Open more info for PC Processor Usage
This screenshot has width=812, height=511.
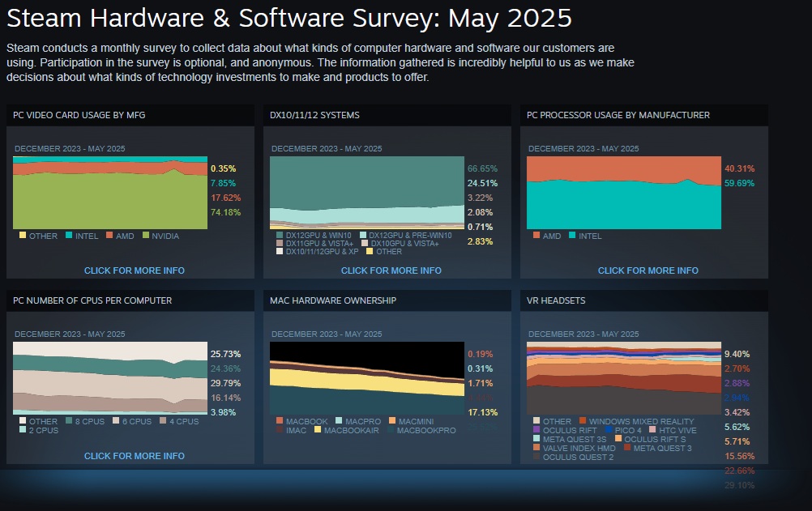[647, 270]
